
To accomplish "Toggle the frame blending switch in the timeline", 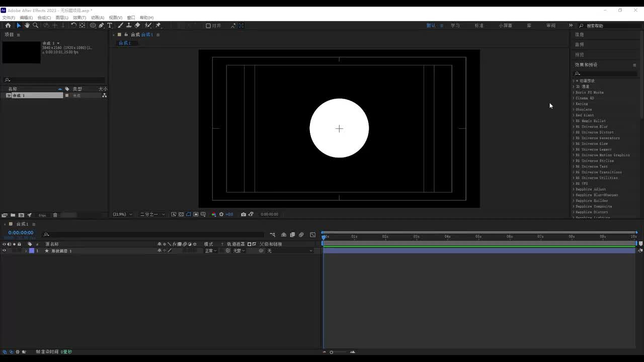I will [292, 235].
